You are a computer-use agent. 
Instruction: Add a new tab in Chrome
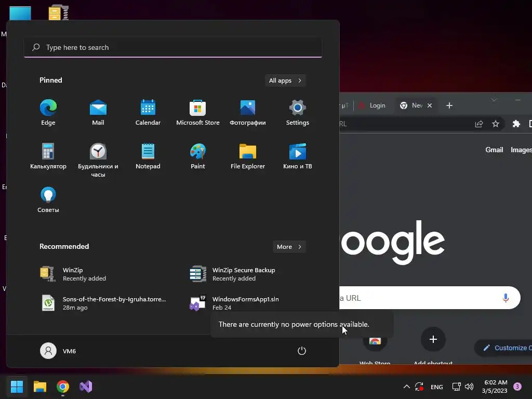click(449, 105)
